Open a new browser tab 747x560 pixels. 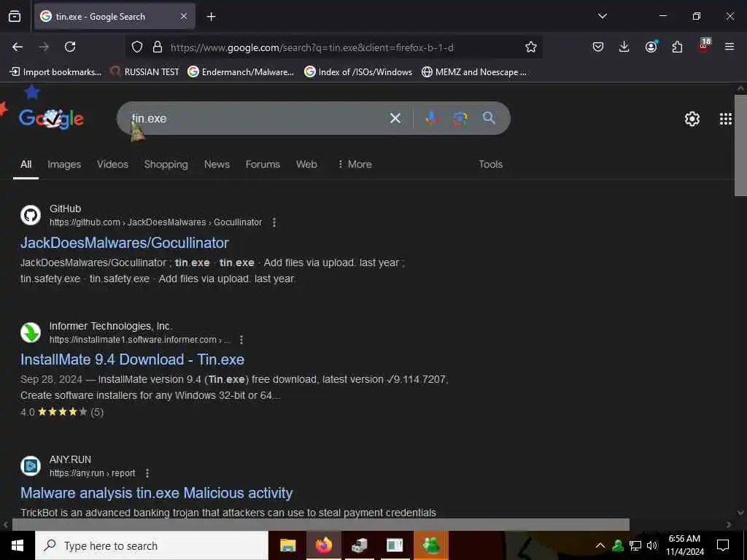coord(211,17)
